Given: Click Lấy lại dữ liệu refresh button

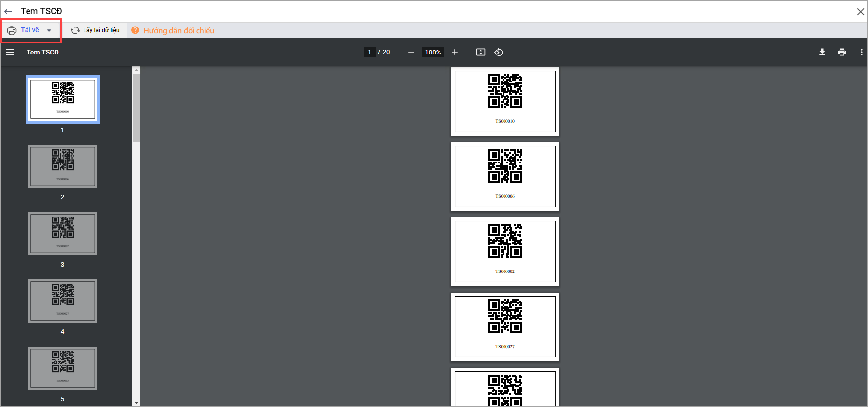Looking at the screenshot, I should pyautogui.click(x=95, y=30).
